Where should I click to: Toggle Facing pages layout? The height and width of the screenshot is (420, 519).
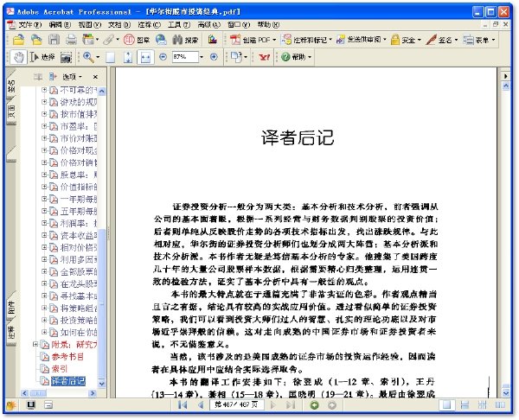pos(500,405)
